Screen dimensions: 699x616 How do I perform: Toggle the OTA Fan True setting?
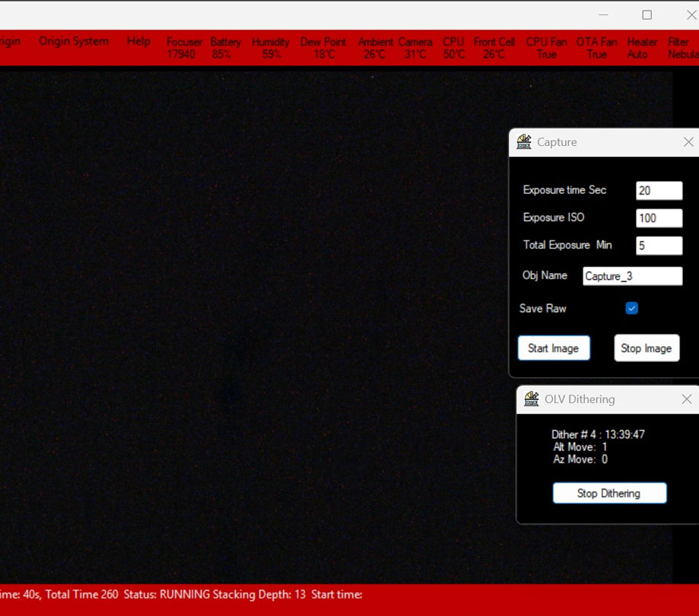coord(596,47)
